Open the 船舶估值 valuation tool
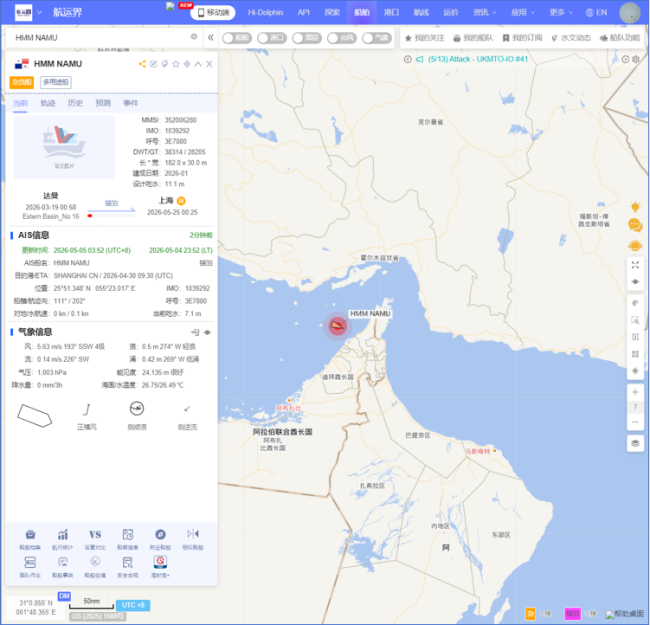The width and height of the screenshot is (650, 625). pyautogui.click(x=95, y=567)
